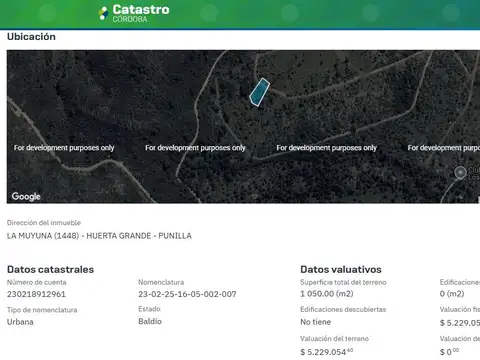Screen dimensions: 480x360
Task: Click the Ubicación section heading
Action: click(x=31, y=37)
